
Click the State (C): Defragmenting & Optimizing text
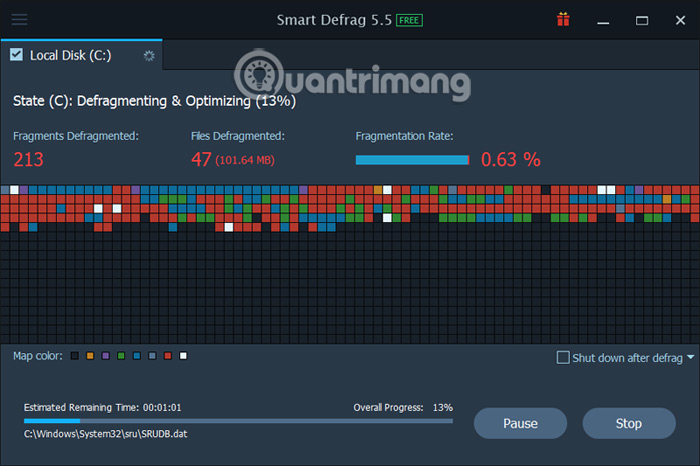click(x=154, y=101)
